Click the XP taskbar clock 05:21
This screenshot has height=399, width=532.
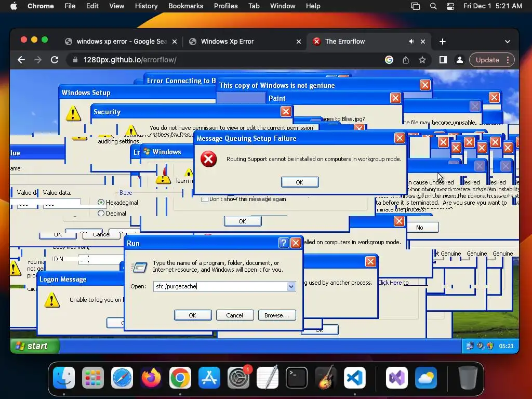506,346
